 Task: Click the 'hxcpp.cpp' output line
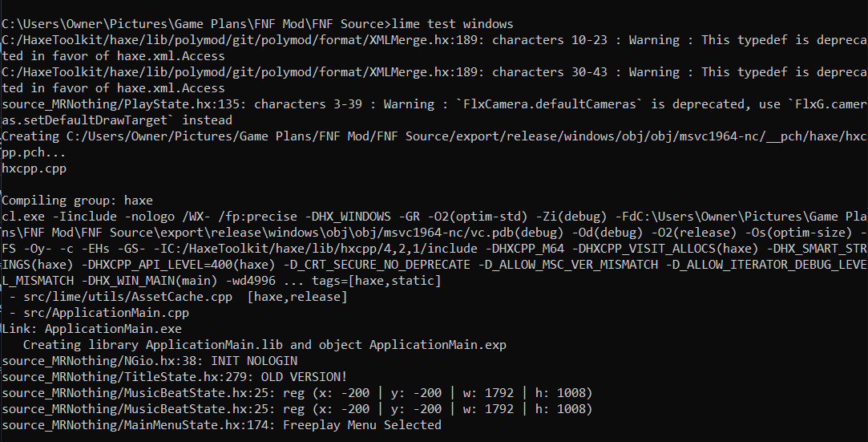click(x=34, y=168)
